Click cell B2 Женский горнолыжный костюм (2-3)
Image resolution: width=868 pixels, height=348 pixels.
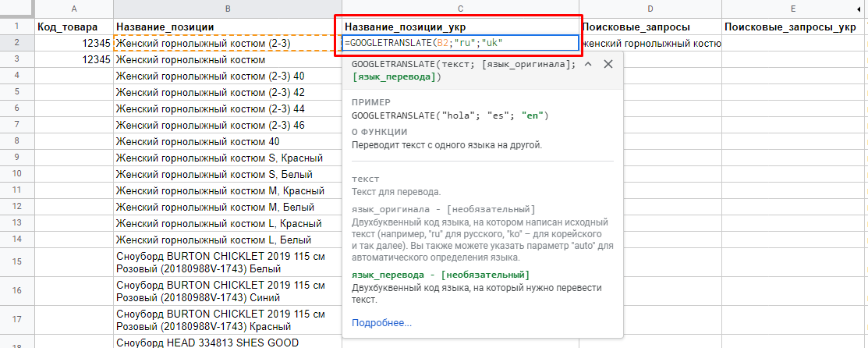tap(227, 44)
